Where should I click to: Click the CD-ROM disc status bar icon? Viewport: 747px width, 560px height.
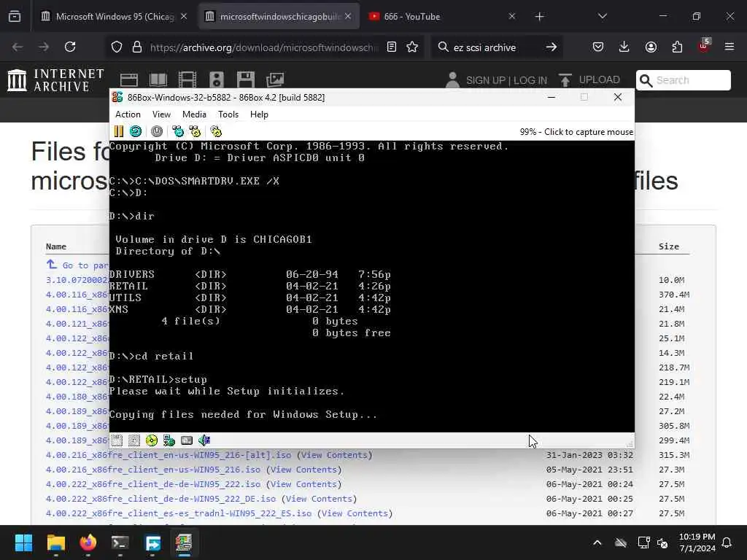tap(152, 440)
